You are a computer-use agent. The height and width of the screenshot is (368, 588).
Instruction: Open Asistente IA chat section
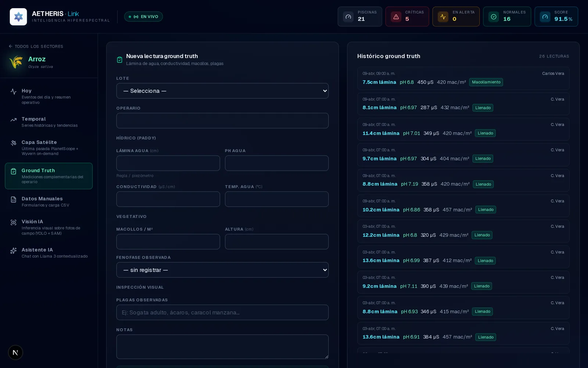(49, 252)
